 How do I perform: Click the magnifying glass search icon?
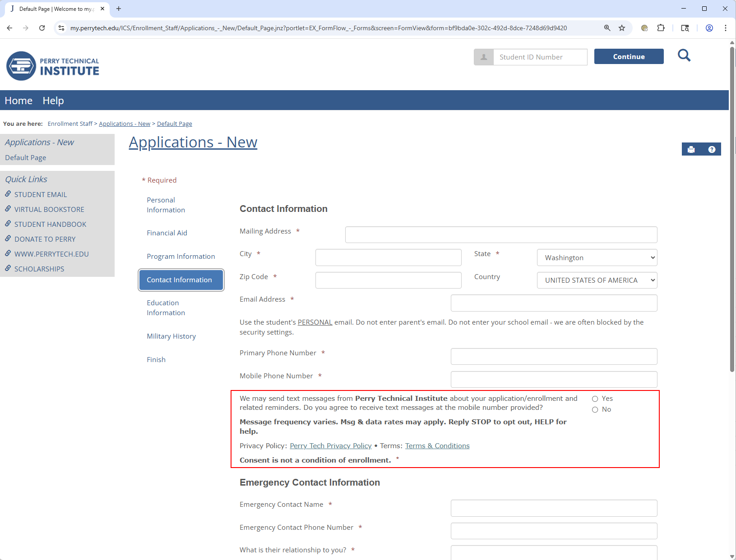684,56
